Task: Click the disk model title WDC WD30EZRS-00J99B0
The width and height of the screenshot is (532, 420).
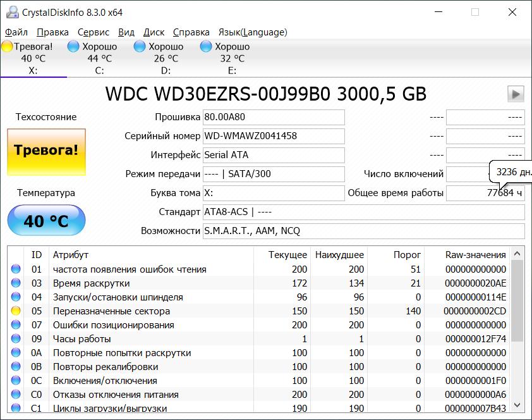Action: click(218, 94)
